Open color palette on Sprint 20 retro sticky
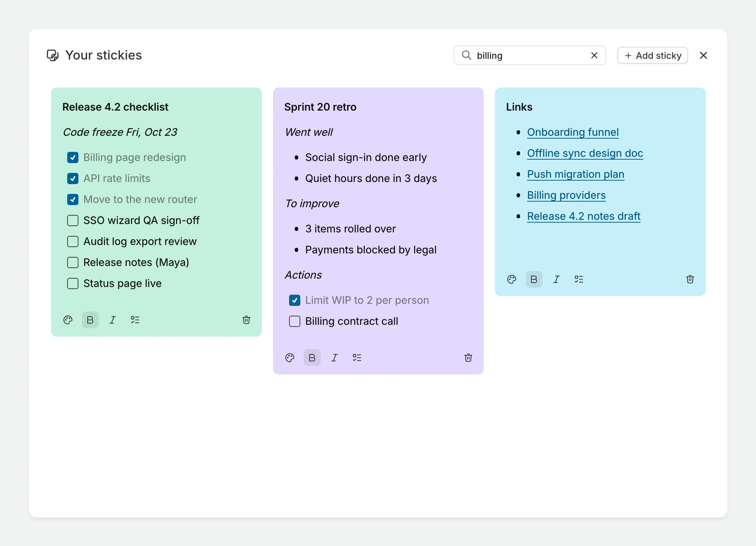This screenshot has width=756, height=546. point(290,358)
